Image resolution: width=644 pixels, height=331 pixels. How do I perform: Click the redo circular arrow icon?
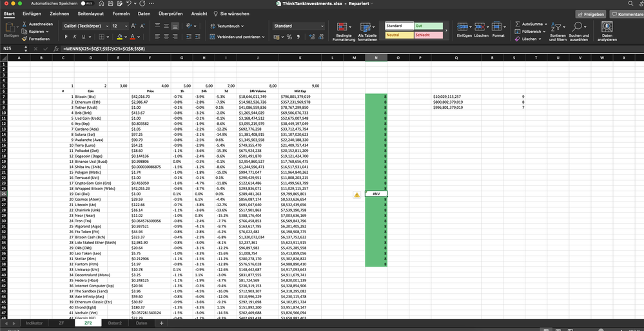(x=142, y=3)
